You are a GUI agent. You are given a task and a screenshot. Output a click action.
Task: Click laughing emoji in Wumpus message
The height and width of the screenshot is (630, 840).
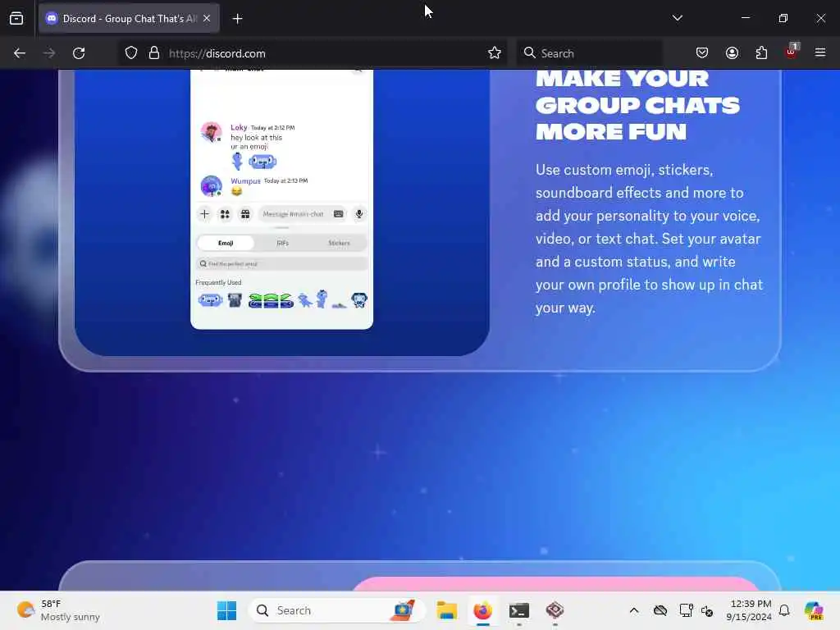(236, 191)
